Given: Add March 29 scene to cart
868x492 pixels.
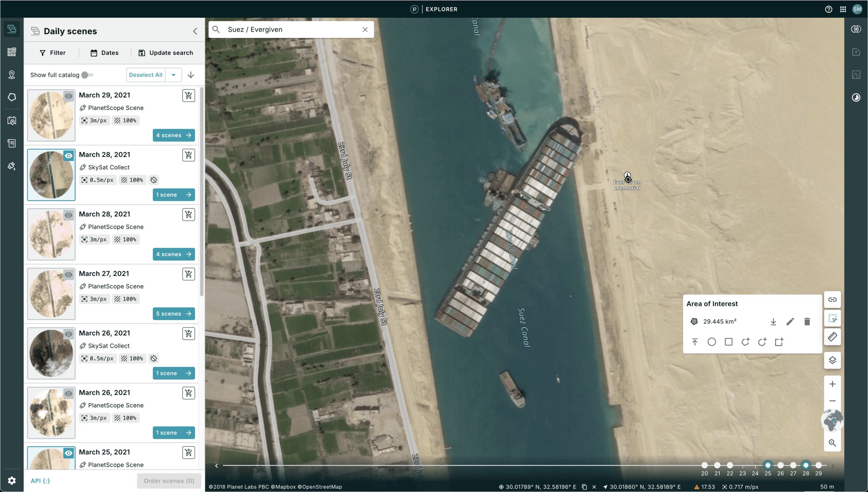Looking at the screenshot, I should point(188,95).
